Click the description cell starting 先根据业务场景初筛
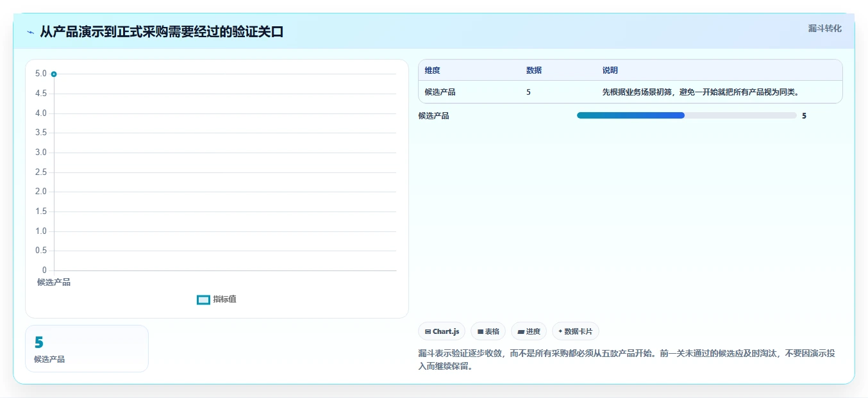Viewport: 868px width, 398px height. coord(700,92)
